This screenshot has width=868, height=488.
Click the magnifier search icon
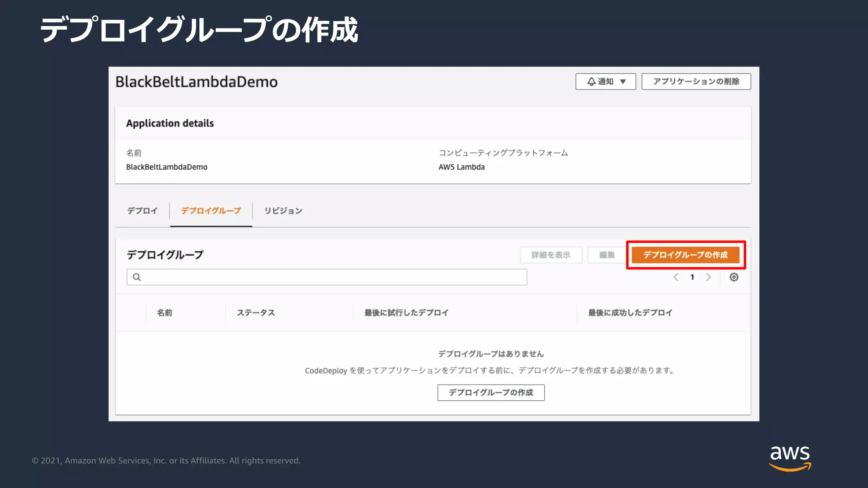[x=136, y=277]
